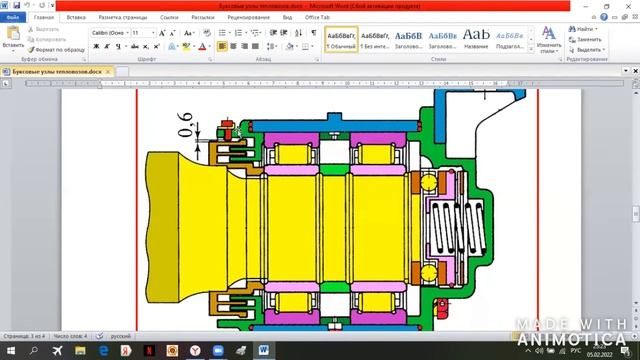Viewport: 640px width, 360px height.
Task: Switch to Рецензирование ribbon tab
Action: click(x=249, y=18)
